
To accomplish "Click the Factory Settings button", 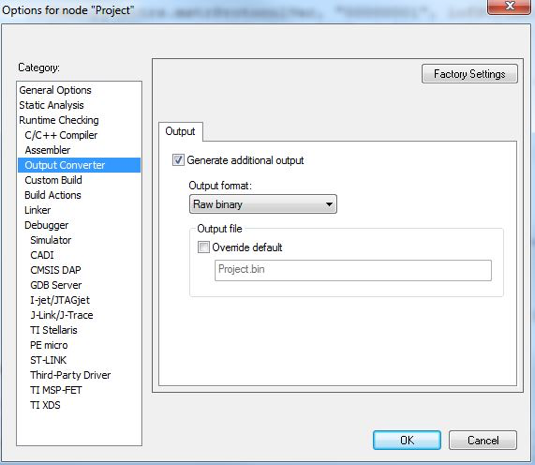I will 469,74.
